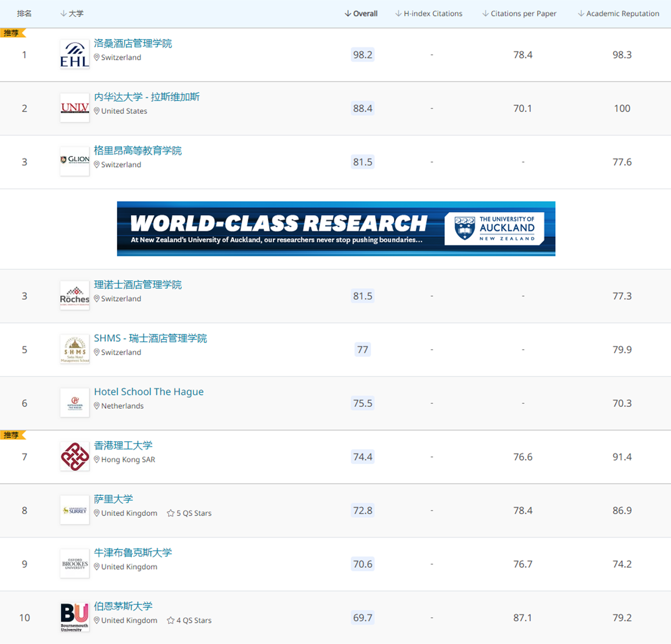Screen dimensions: 671x644
Task: Select 4 QS Stars label
Action: [194, 620]
